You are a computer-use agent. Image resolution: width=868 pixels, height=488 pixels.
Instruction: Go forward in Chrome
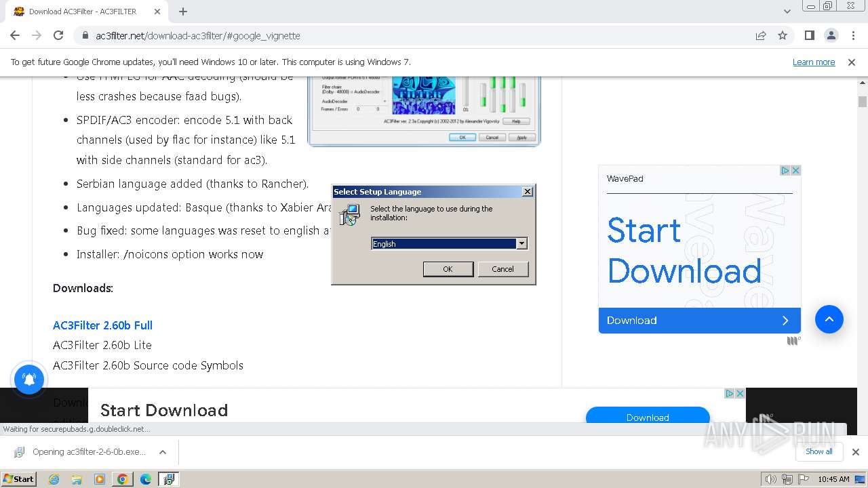37,35
